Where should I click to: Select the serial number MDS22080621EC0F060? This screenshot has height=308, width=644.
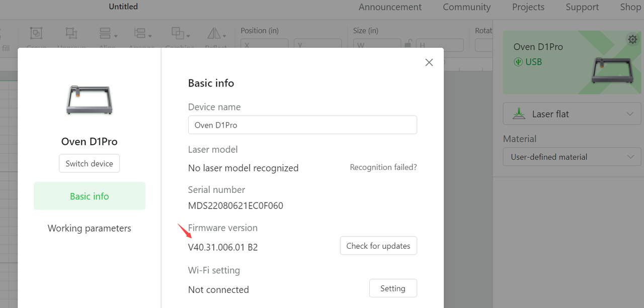pyautogui.click(x=235, y=206)
